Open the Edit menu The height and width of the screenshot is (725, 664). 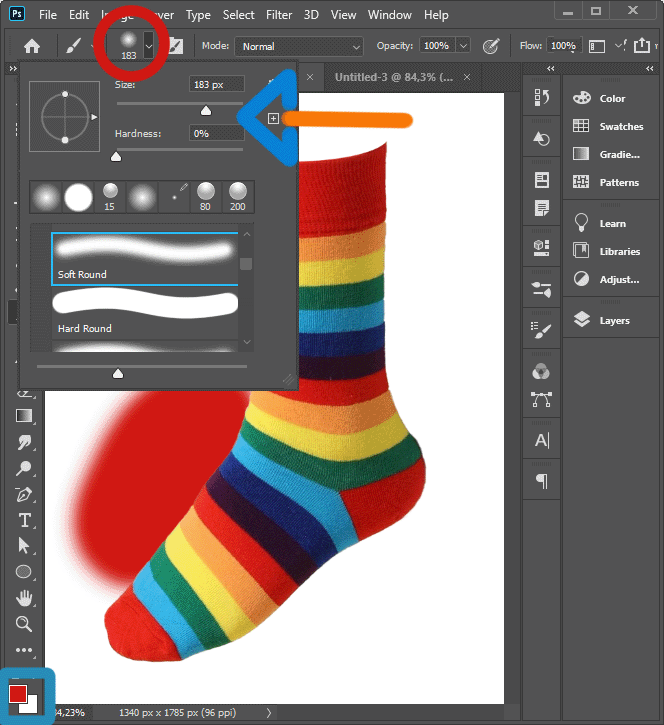tap(79, 15)
